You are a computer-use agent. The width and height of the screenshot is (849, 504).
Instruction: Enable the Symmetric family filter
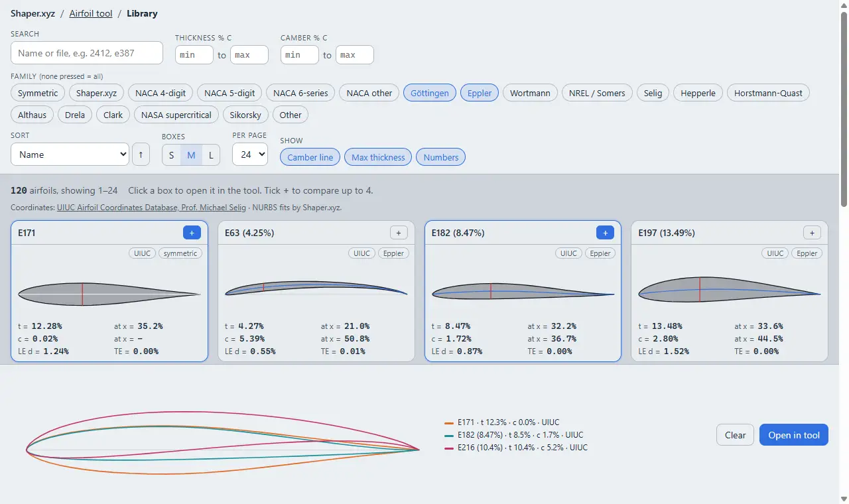click(38, 93)
